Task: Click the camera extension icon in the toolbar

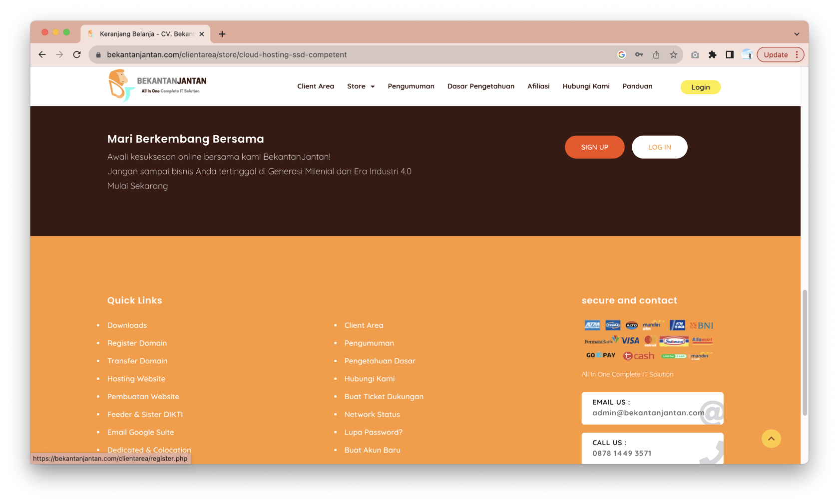Action: [x=695, y=55]
